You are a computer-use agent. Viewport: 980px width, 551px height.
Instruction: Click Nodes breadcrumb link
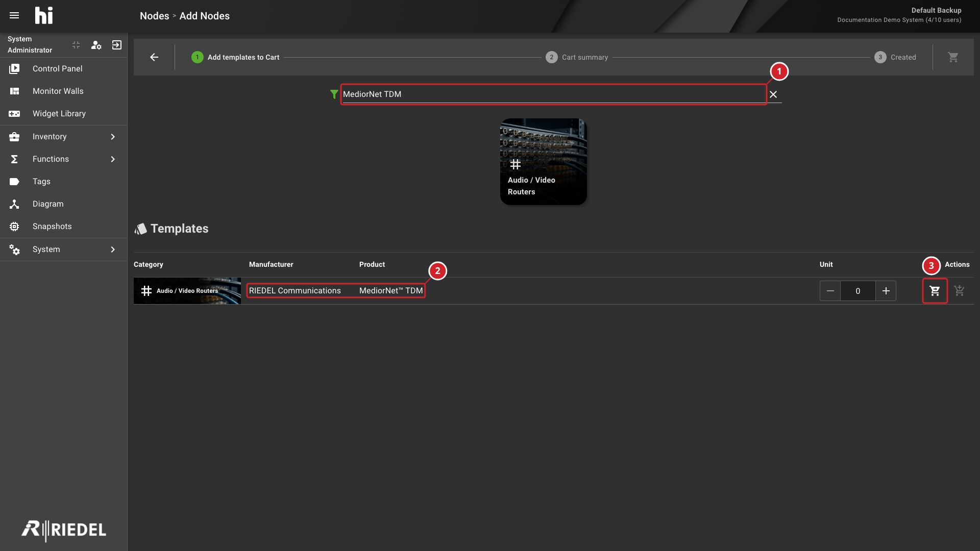click(x=154, y=16)
